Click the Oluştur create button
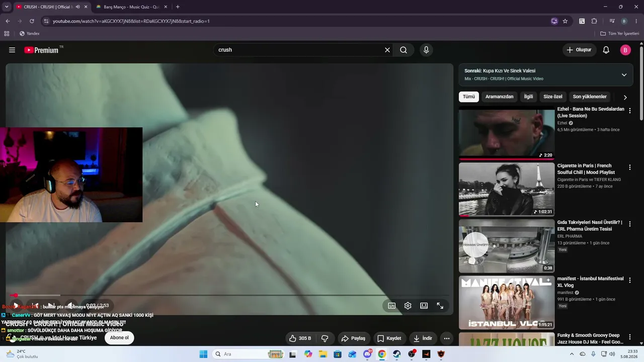Screen dimensions: 644x362 [579, 50]
